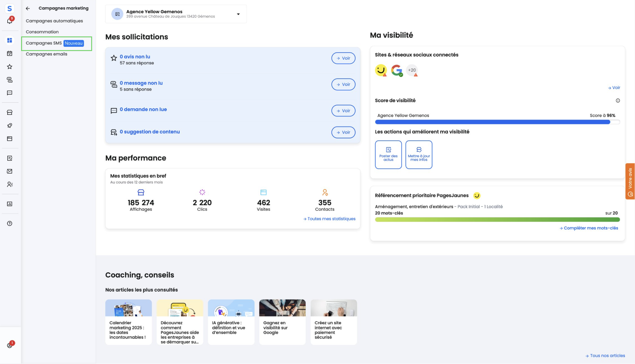Open the 0 message non lu link

pos(141,83)
